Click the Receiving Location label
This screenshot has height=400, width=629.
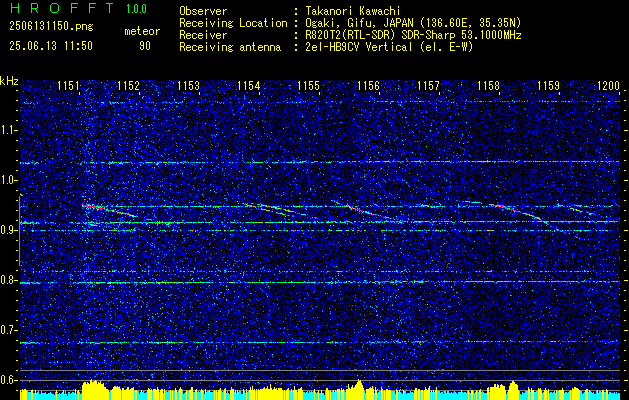point(233,23)
